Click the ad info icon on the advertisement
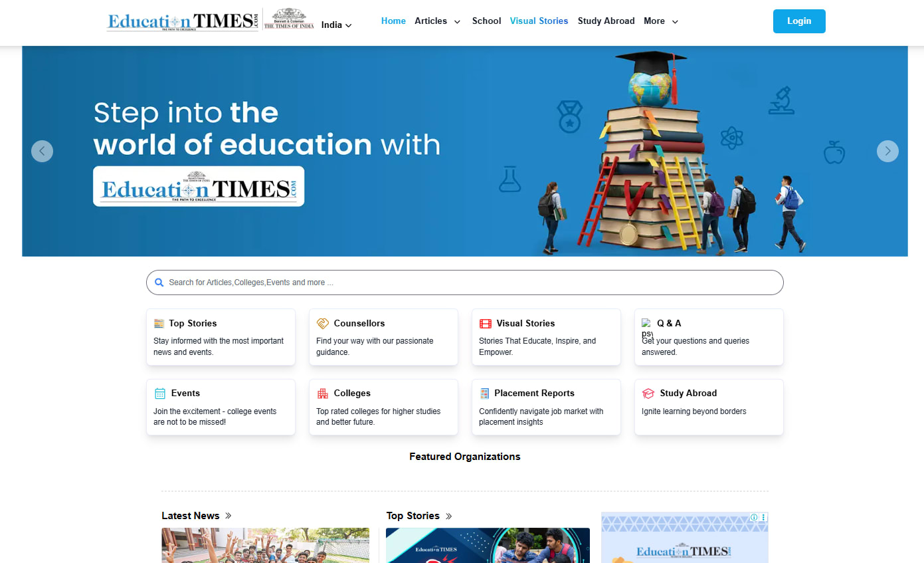Image resolution: width=924 pixels, height=563 pixels. (x=754, y=517)
